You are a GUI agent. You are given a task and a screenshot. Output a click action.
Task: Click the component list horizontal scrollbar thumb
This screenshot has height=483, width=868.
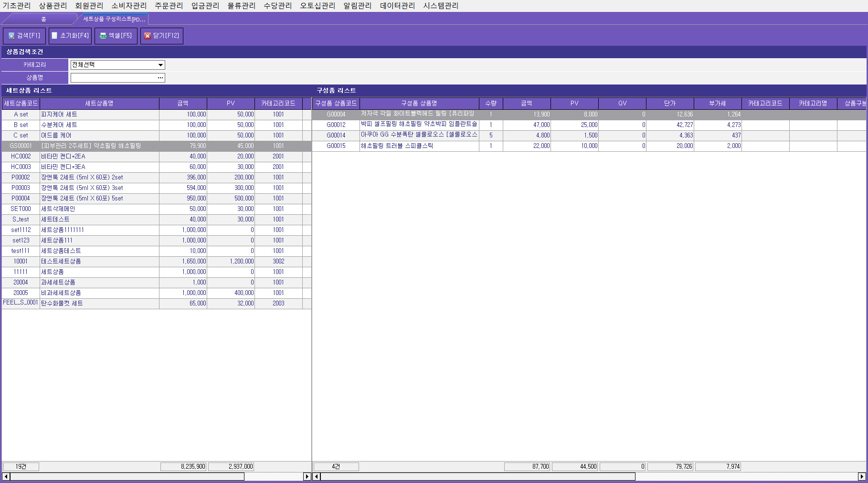(477, 476)
